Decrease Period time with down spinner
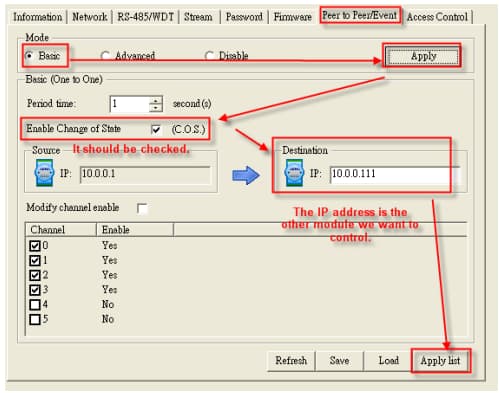This screenshot has height=393, width=499. 156,108
